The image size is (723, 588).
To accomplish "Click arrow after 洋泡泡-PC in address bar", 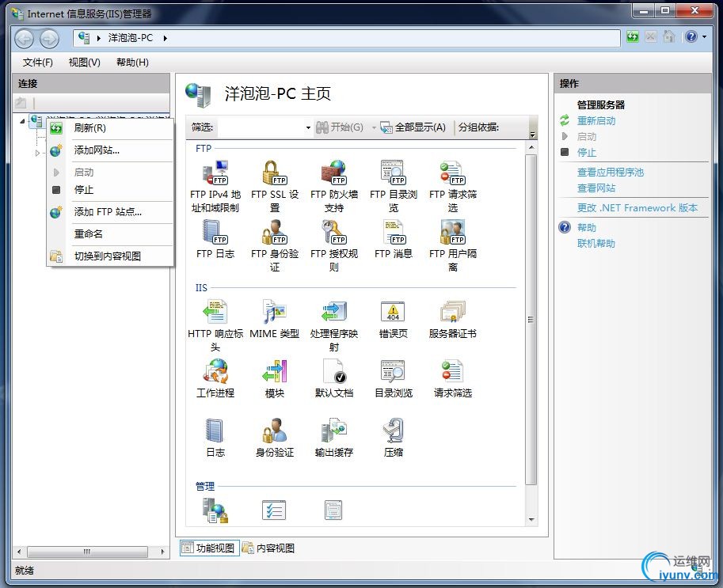I will pyautogui.click(x=165, y=38).
